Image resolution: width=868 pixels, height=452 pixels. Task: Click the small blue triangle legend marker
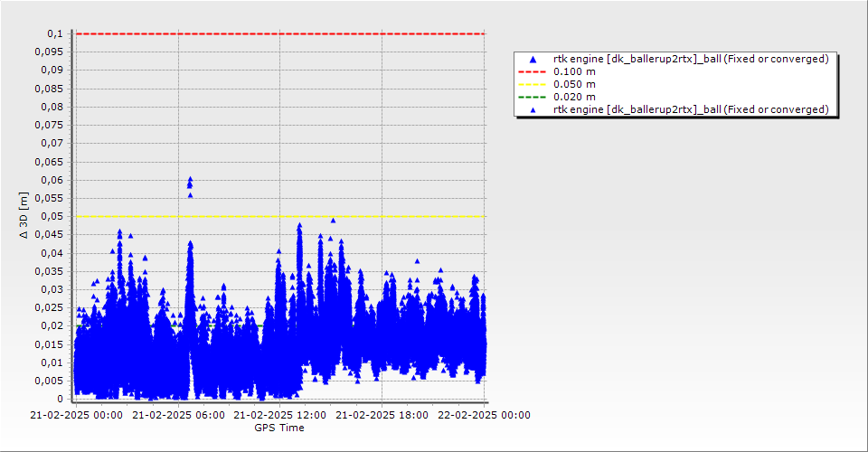coord(533,110)
